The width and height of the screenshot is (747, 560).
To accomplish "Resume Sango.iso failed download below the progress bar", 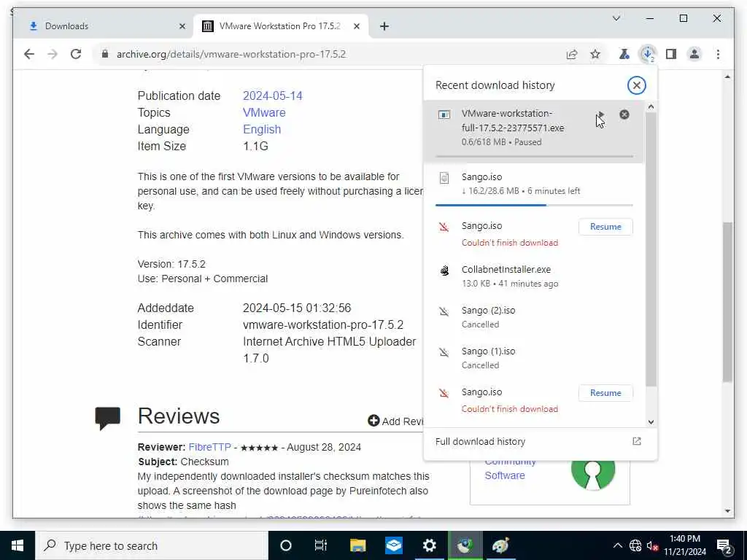I will click(605, 227).
